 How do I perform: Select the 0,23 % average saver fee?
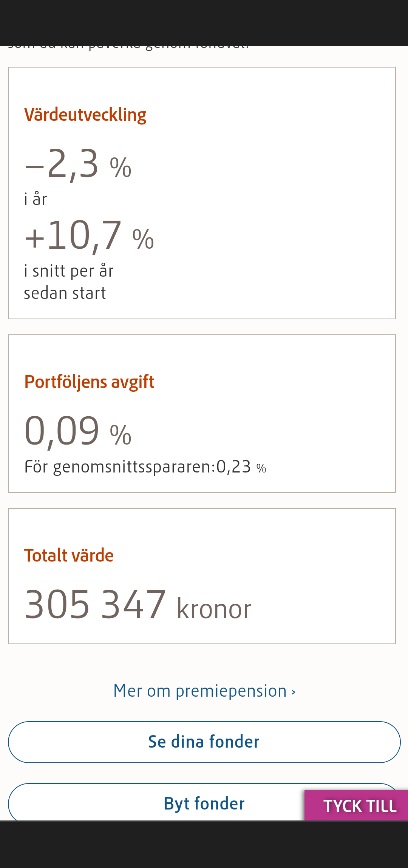tap(241, 467)
